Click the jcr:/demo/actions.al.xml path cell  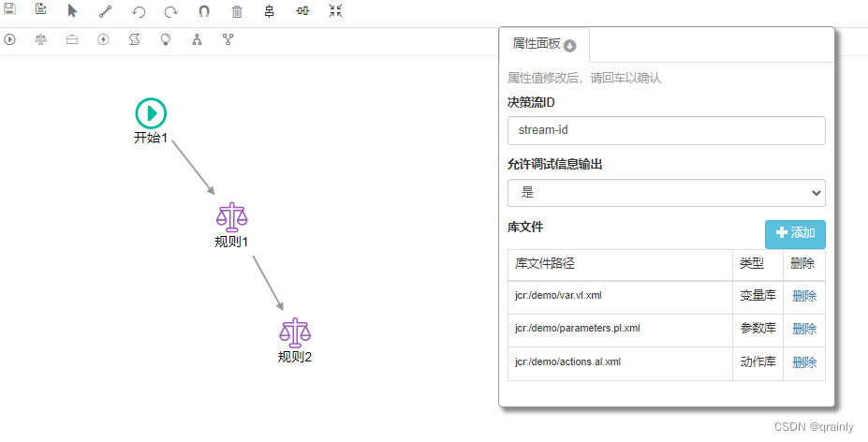coord(620,364)
